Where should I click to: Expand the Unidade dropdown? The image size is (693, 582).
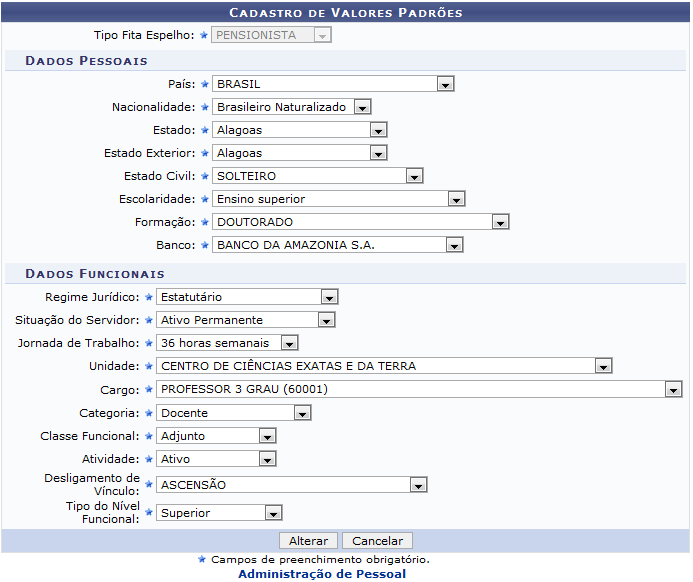384,366
